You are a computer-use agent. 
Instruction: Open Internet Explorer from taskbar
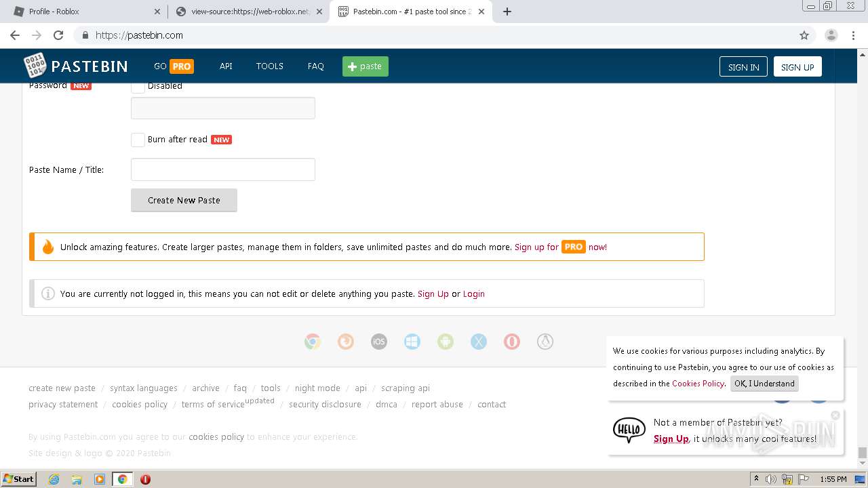[x=54, y=479]
